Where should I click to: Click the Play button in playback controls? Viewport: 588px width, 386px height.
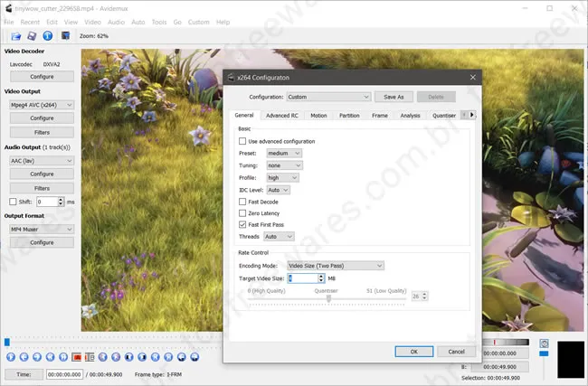tap(11, 357)
